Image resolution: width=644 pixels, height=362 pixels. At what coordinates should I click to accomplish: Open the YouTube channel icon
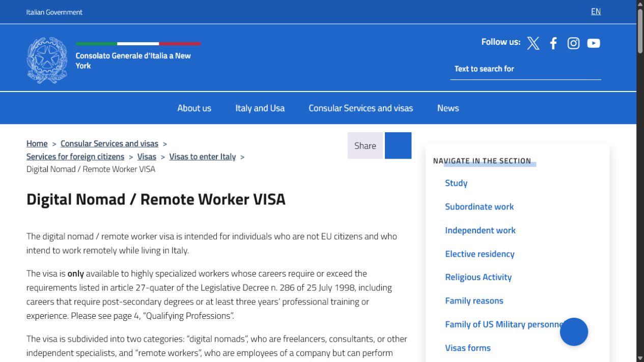click(x=594, y=43)
